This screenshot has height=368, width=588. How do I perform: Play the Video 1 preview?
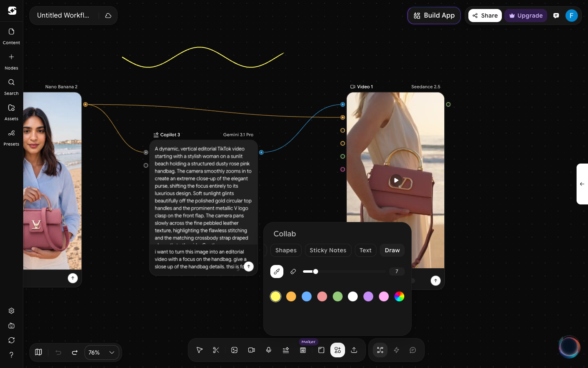396,180
